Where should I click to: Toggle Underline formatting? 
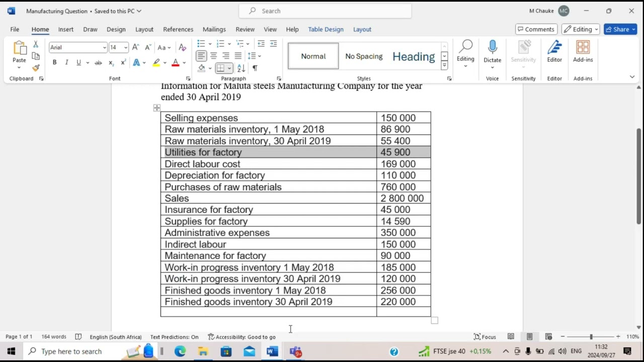coord(78,62)
